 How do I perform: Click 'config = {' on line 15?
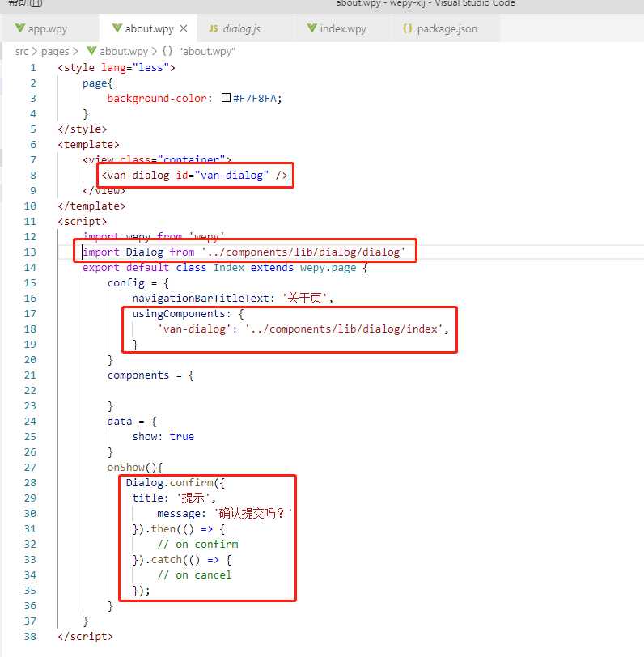coord(138,283)
